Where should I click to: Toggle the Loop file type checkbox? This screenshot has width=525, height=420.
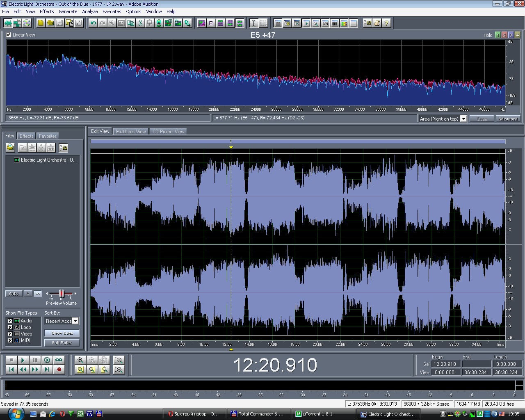10,327
